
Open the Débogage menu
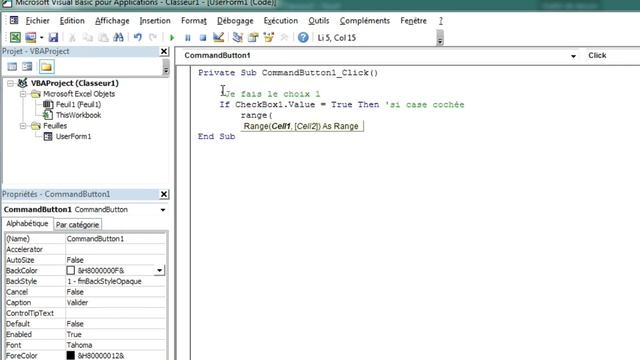pyautogui.click(x=235, y=20)
